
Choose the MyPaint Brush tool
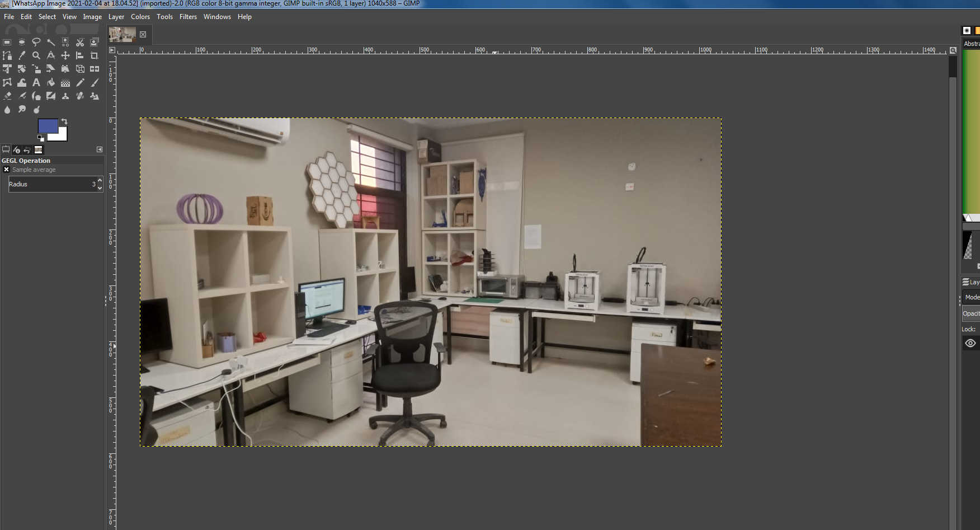51,96
